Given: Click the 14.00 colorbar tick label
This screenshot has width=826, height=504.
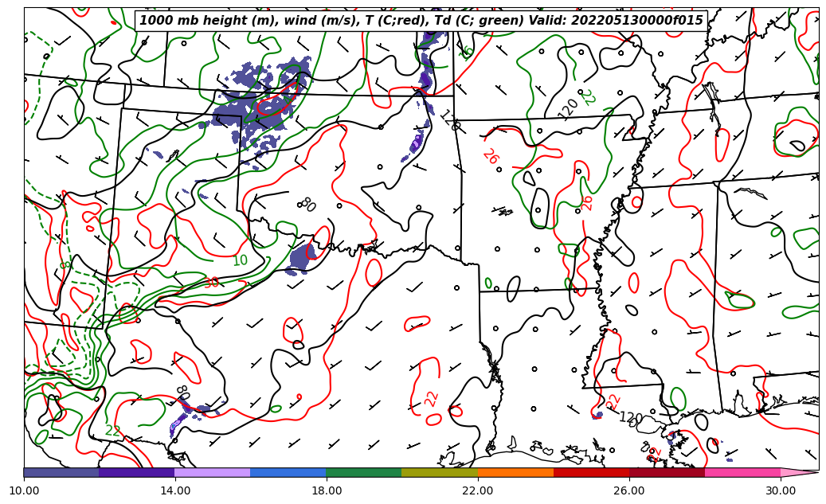Looking at the screenshot, I should pyautogui.click(x=175, y=490).
